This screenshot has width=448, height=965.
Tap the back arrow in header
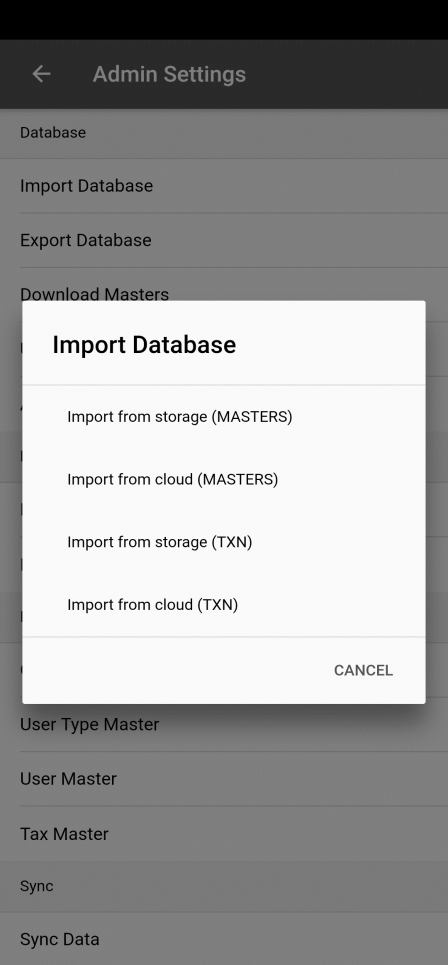pyautogui.click(x=41, y=74)
